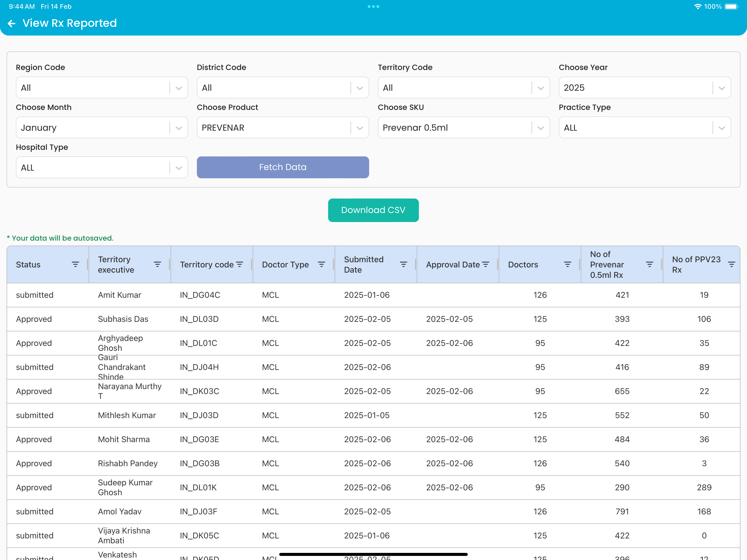747x560 pixels.
Task: Open the Submitted Date column filter icon
Action: [404, 264]
